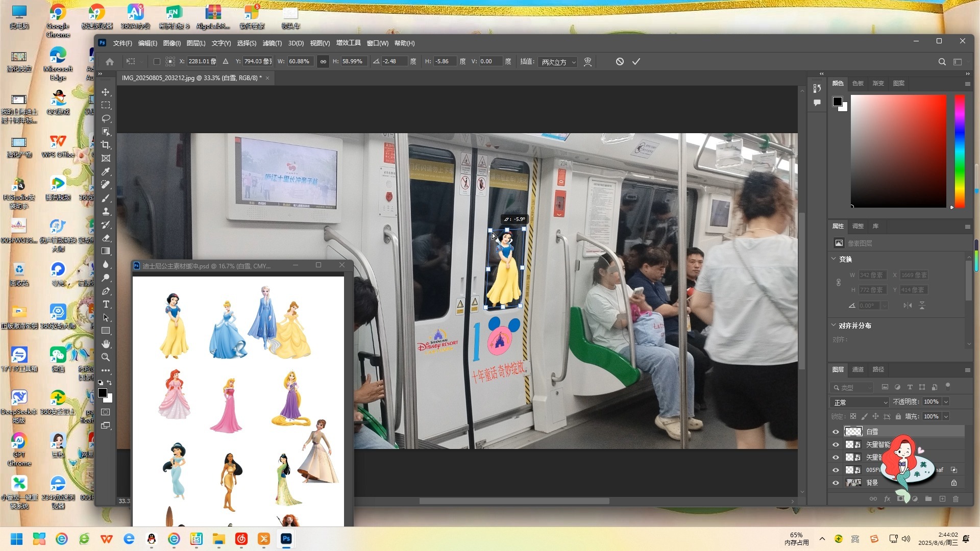
Task: Select the Clone Stamp tool
Action: 106,211
